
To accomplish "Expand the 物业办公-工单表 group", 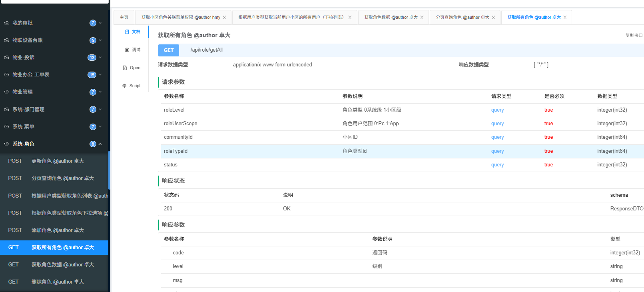I will [x=100, y=75].
